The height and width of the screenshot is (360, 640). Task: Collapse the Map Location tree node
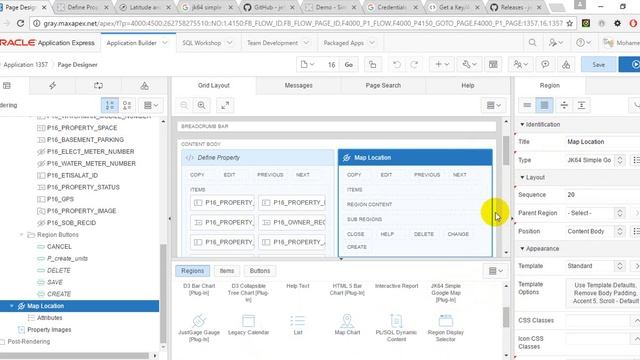coord(12,306)
